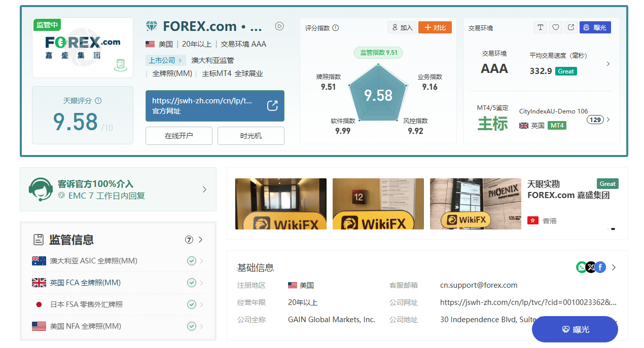
Task: Click the green MT4 tag
Action: click(557, 125)
